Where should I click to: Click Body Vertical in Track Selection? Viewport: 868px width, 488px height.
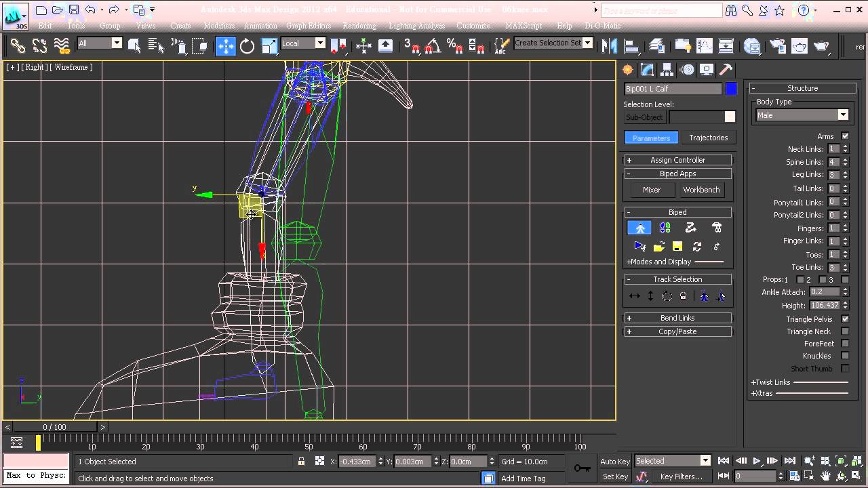[x=650, y=296]
